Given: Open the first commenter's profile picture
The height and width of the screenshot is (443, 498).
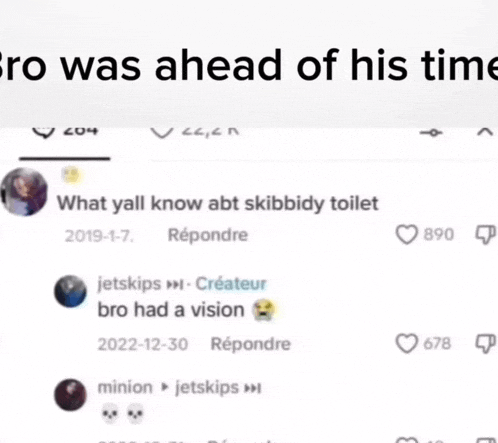Looking at the screenshot, I should pyautogui.click(x=24, y=192).
